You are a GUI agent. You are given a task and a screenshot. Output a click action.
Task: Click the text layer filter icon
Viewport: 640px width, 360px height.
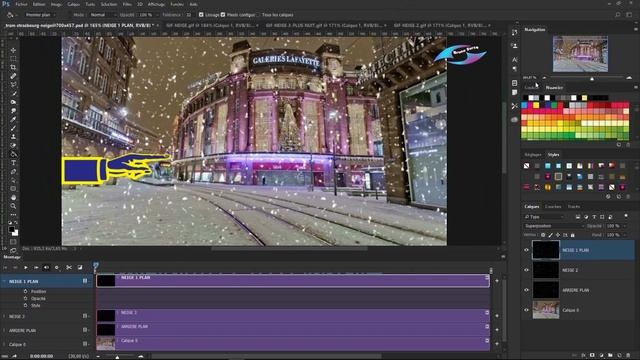pos(594,217)
